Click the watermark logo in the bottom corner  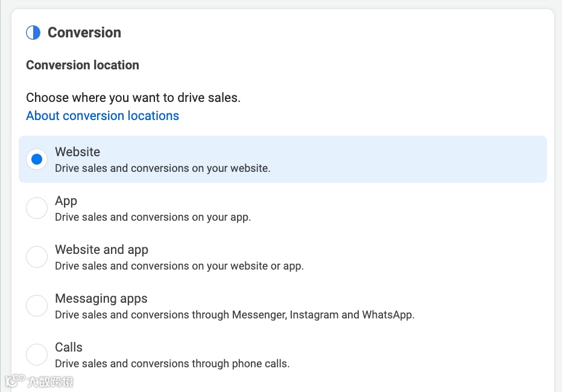(39, 381)
